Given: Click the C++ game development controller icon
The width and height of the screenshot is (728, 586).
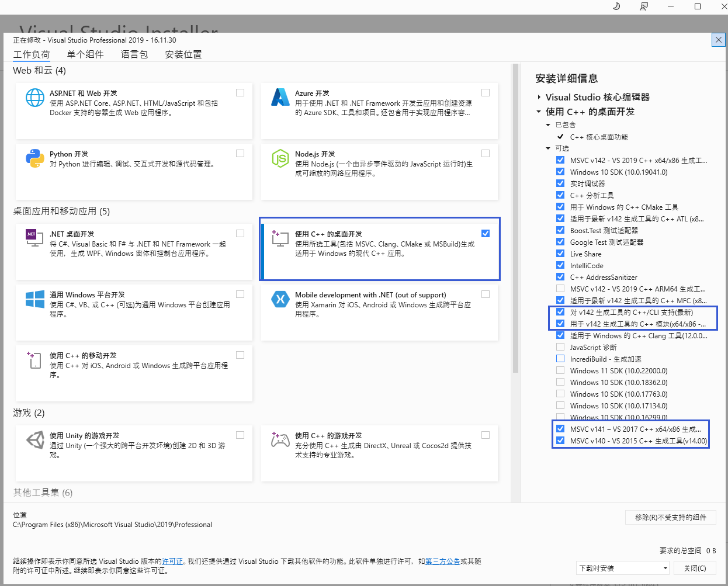Looking at the screenshot, I should click(x=280, y=439).
